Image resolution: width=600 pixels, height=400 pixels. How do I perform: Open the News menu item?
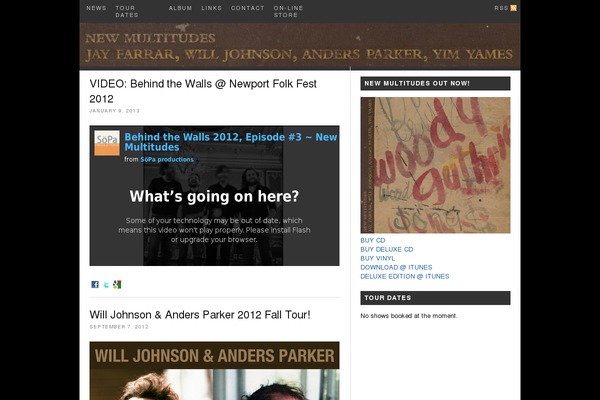[96, 8]
